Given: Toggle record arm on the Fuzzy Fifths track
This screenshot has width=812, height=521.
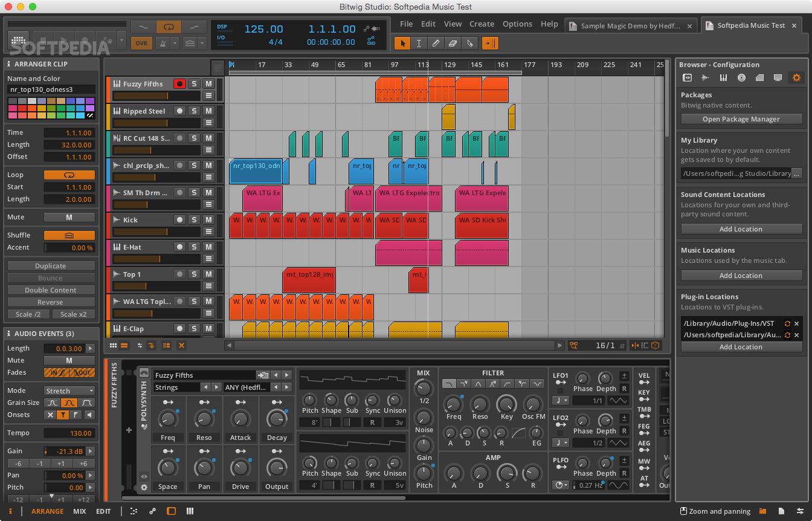Looking at the screenshot, I should click(x=178, y=83).
